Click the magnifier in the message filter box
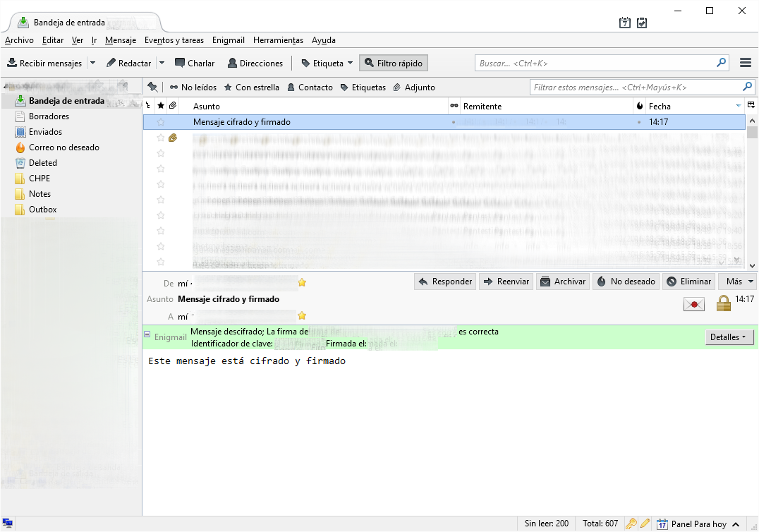 click(x=748, y=87)
